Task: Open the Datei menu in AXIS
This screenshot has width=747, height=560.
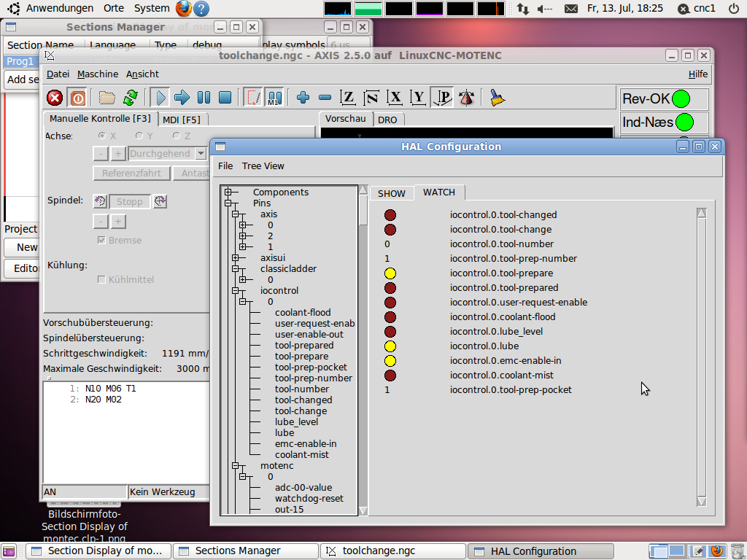Action: click(58, 74)
